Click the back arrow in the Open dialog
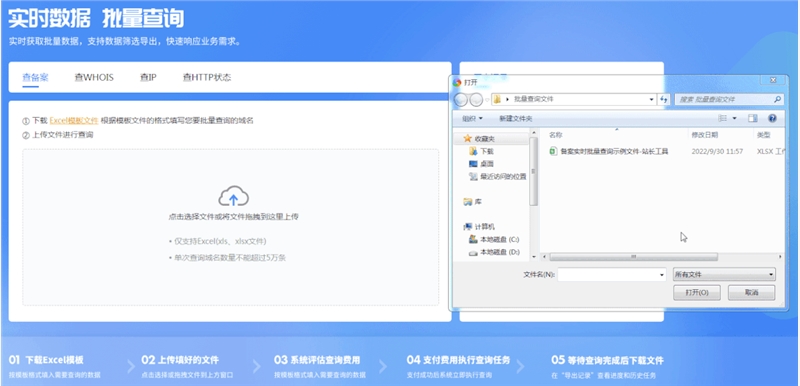The width and height of the screenshot is (800, 386). point(460,99)
